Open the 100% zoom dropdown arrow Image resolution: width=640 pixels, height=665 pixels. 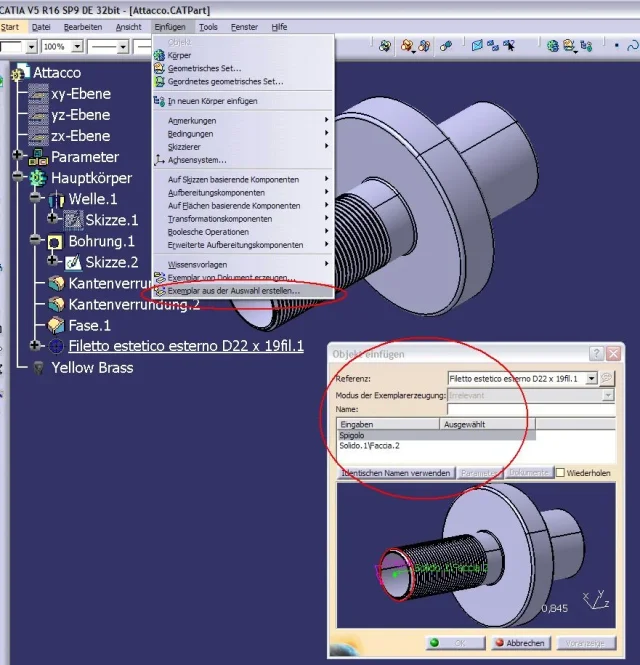77,46
